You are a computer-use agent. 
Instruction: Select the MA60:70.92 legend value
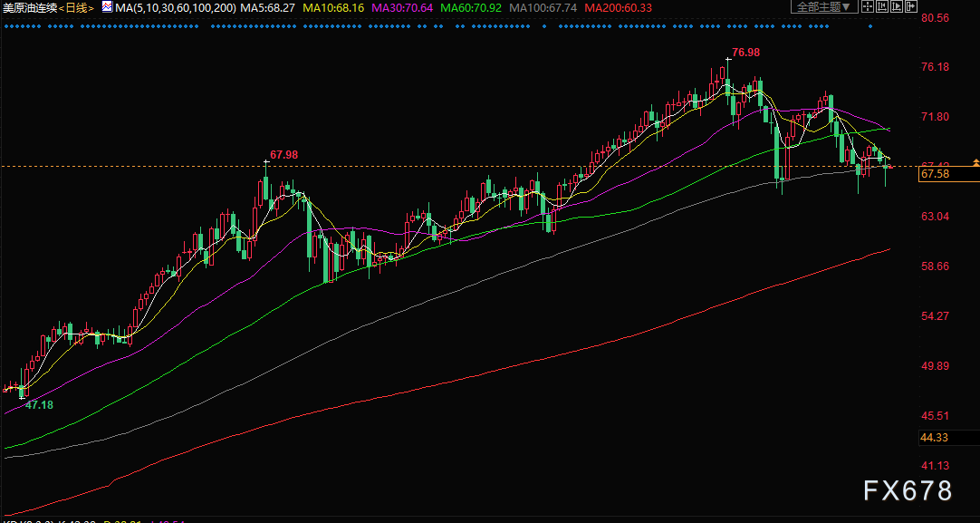(x=471, y=8)
